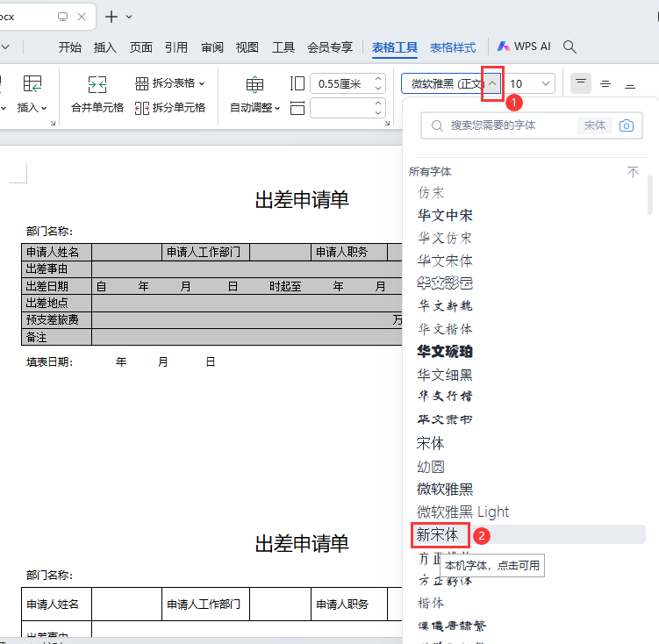Click the camera font recognition icon
659x644 pixels.
(x=627, y=125)
